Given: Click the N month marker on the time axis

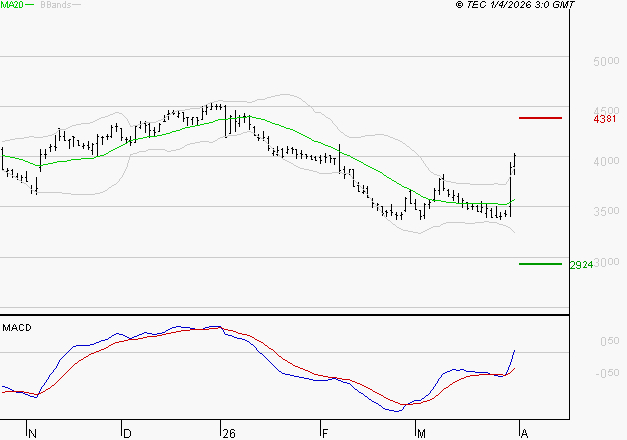Looking at the screenshot, I should point(33,434).
